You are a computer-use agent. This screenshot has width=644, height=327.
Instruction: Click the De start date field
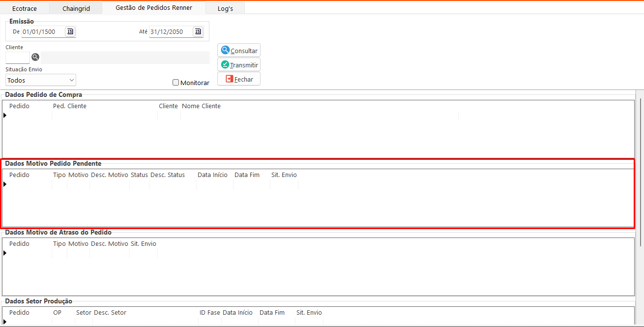43,32
